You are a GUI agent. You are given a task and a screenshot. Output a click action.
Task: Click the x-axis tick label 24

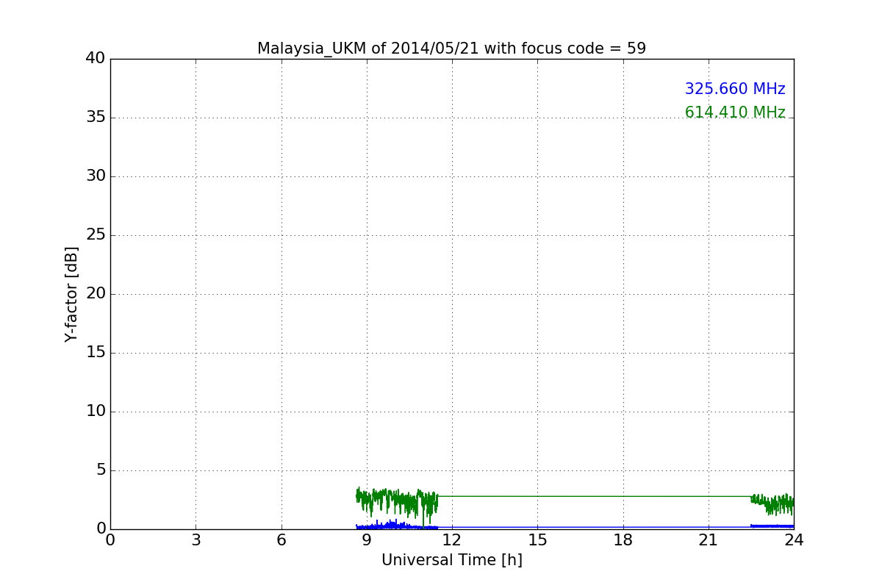794,540
